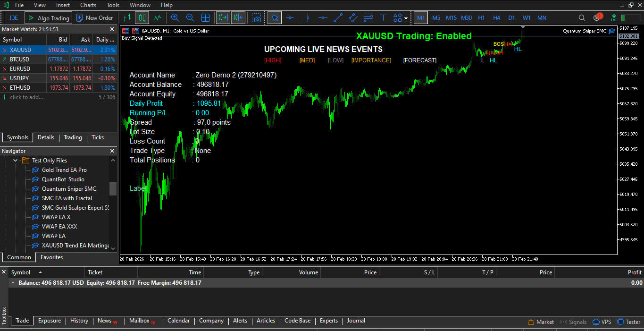Open the History tab in Toolbox
This screenshot has height=331, width=644.
click(x=79, y=321)
